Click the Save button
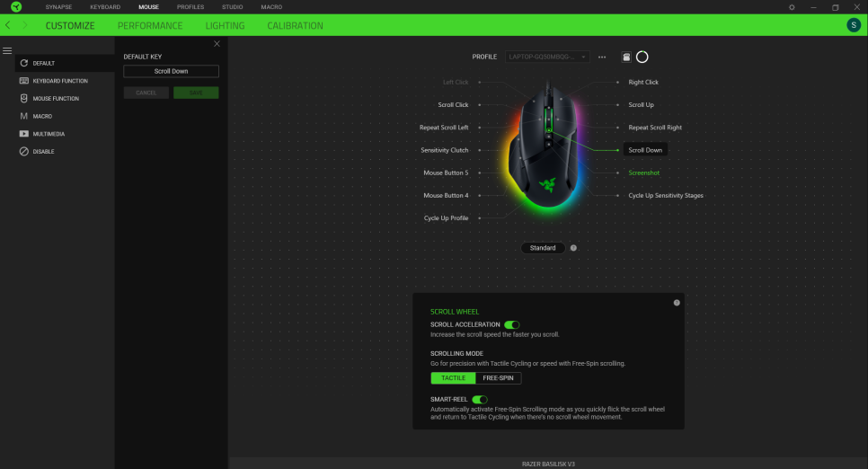The width and height of the screenshot is (868, 469). pyautogui.click(x=196, y=93)
